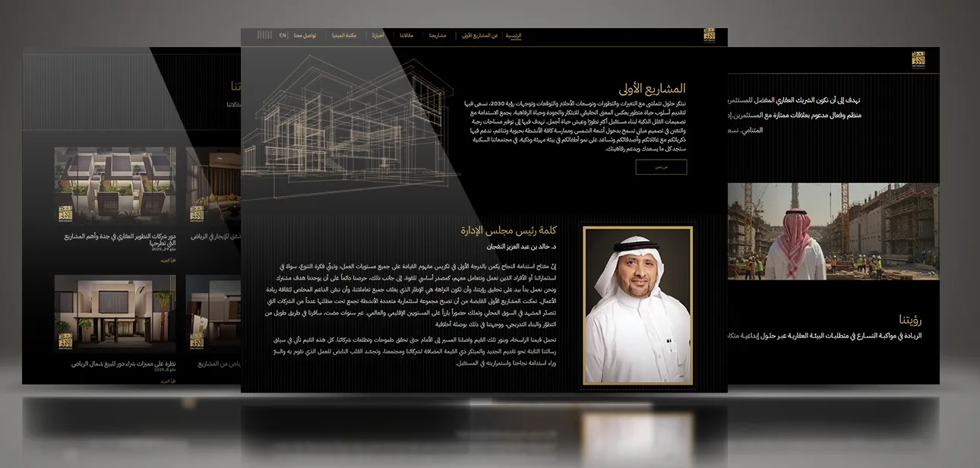
Task: Click اقرأ المزيد under the Jeddah developers article
Action: [x=168, y=261]
